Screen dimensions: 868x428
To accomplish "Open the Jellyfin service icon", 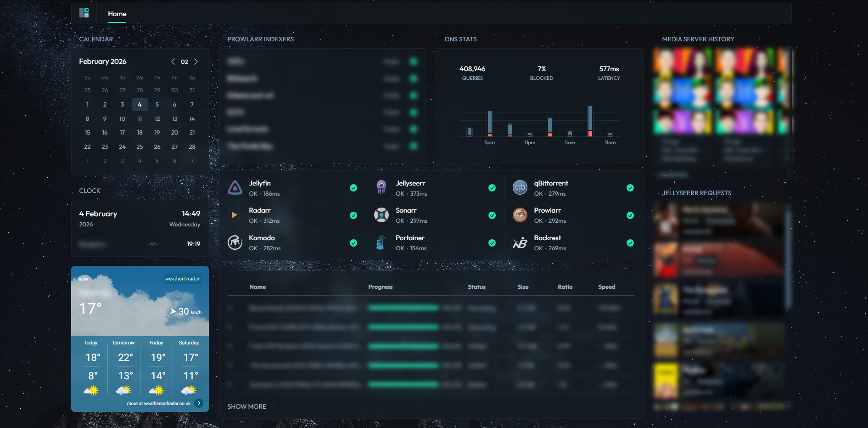I will pyautogui.click(x=235, y=187).
